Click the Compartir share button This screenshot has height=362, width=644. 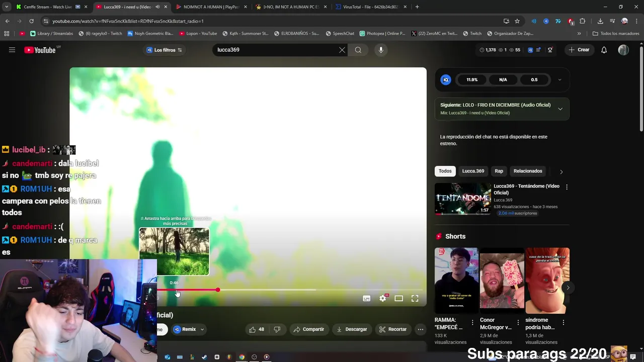(x=308, y=329)
